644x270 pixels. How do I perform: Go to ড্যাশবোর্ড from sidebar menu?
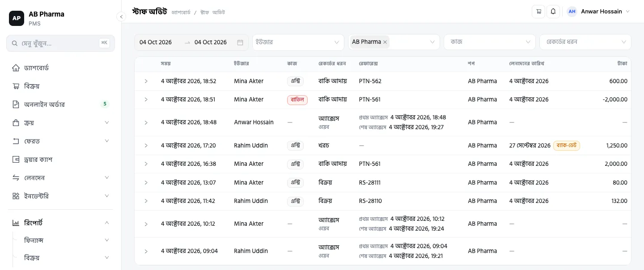click(60, 68)
